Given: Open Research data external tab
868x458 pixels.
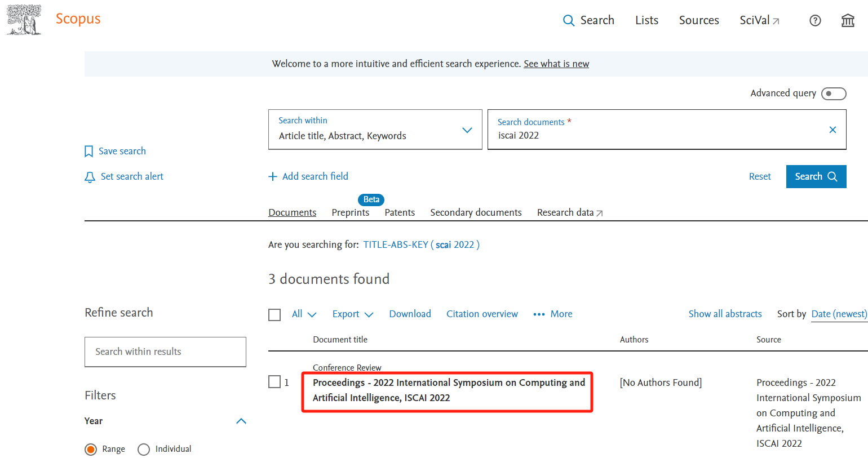Looking at the screenshot, I should point(570,212).
